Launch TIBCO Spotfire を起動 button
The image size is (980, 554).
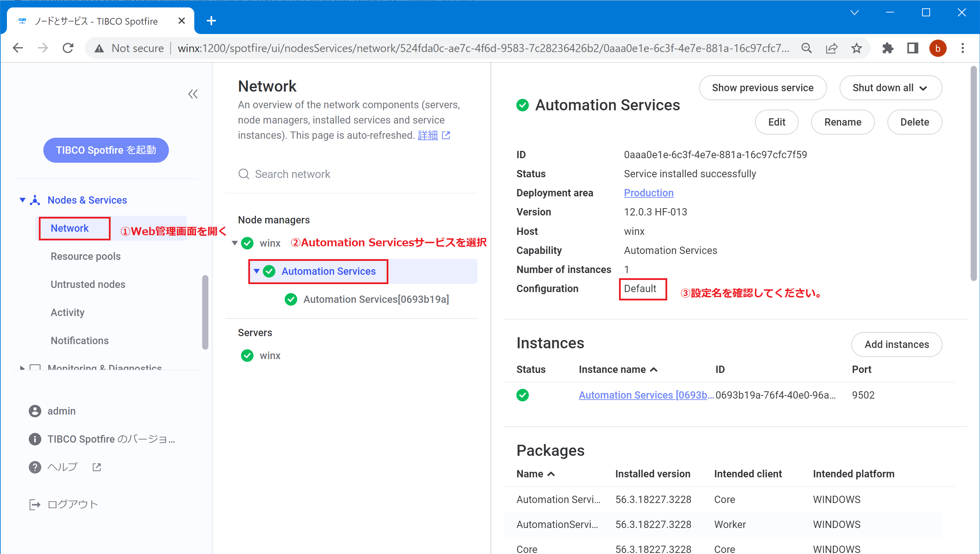106,150
